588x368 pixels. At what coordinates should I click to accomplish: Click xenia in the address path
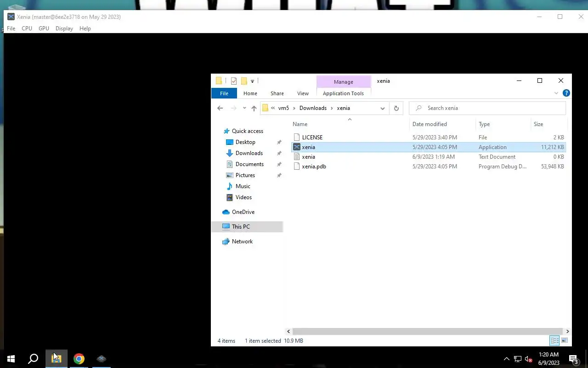pos(343,108)
